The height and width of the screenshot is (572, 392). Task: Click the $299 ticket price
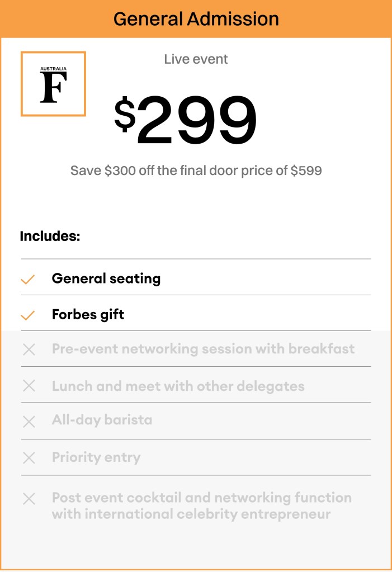186,120
